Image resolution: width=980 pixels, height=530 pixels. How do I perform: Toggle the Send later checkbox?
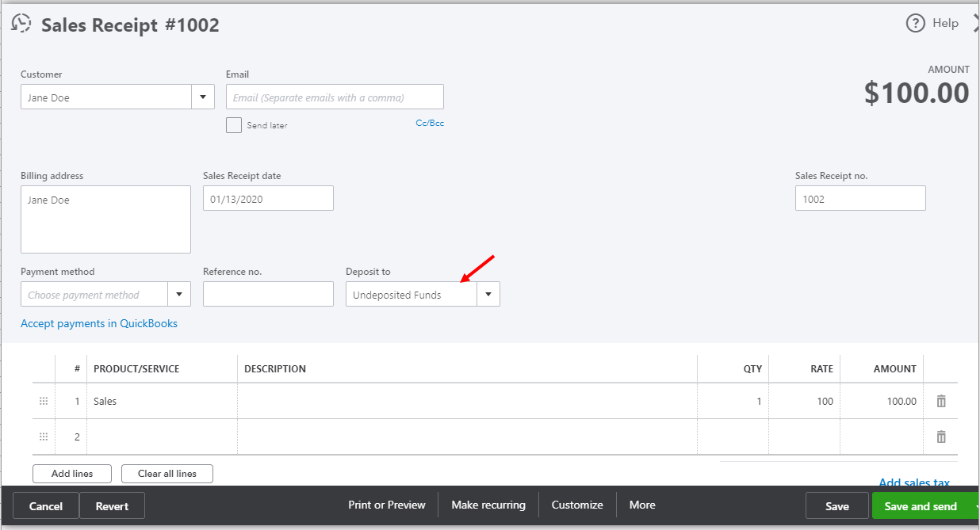[234, 125]
